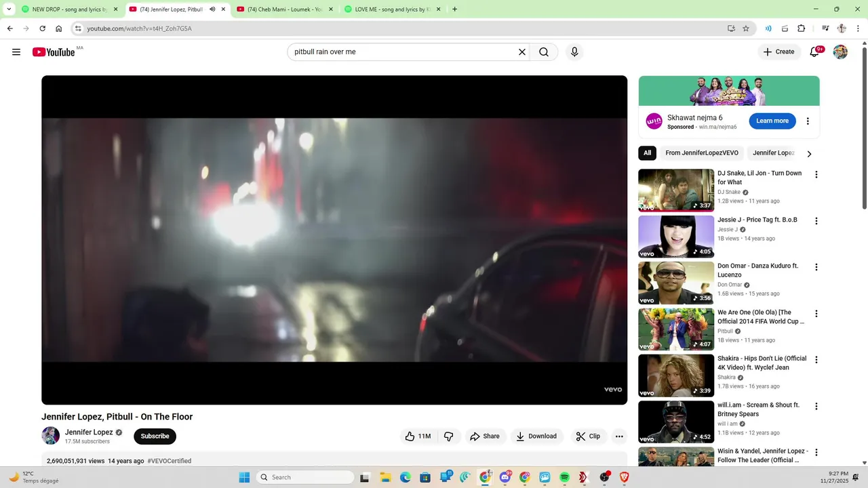Viewport: 868px width, 488px height.
Task: Show more filter chips with the arrow
Action: coord(809,154)
